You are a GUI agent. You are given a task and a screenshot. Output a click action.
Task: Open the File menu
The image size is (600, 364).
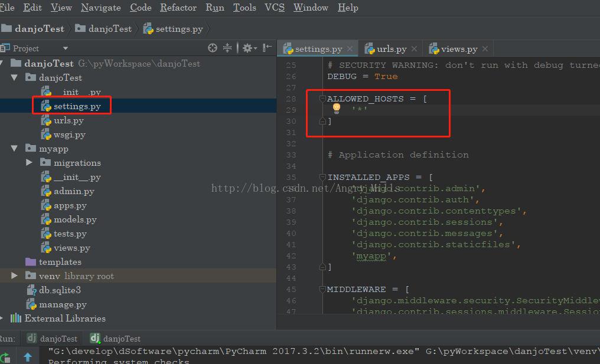7,8
